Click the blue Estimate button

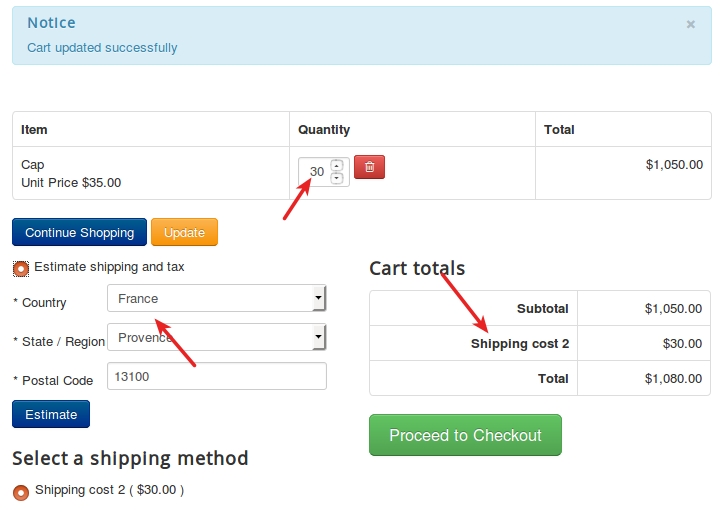point(51,414)
